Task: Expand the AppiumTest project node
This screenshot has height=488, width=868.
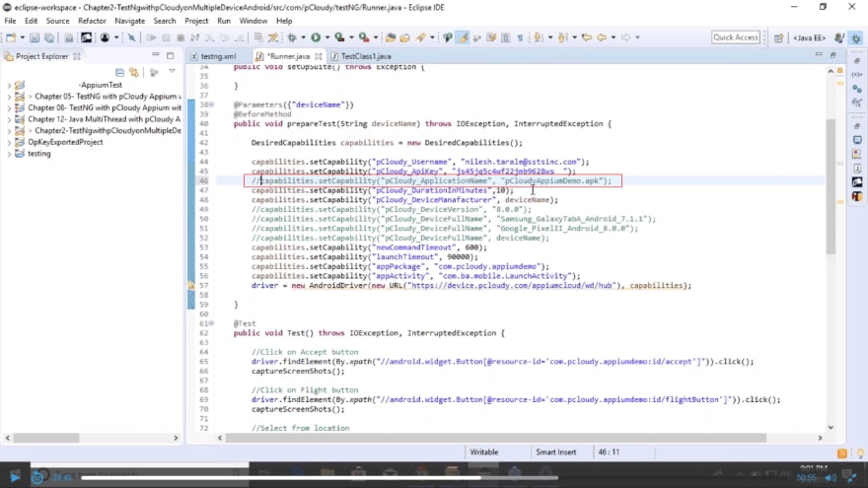Action: click(x=8, y=85)
